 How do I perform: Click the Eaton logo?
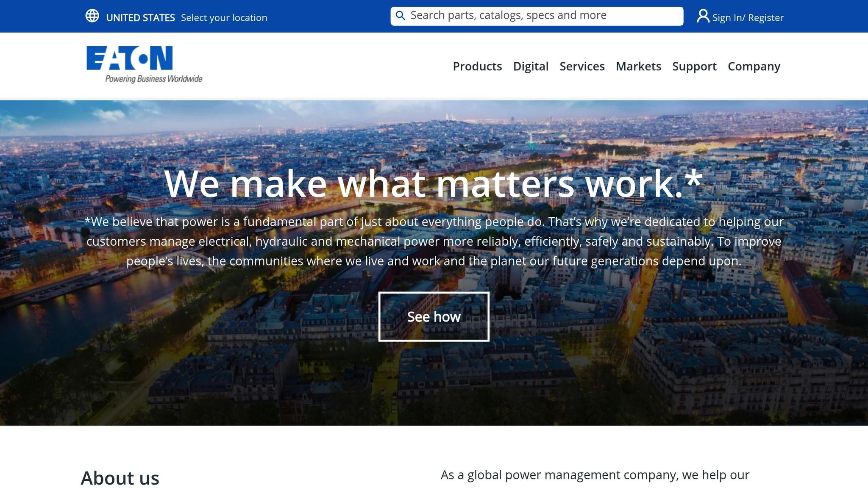(x=130, y=58)
